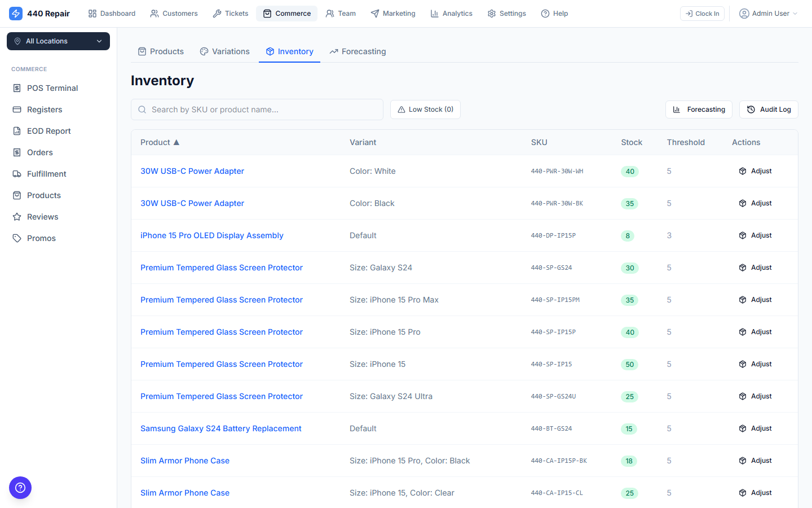Sort by the Product column header
This screenshot has width=812, height=508.
click(160, 142)
